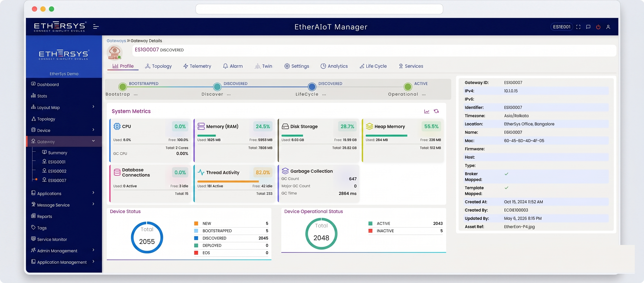Click the Dashboard sidebar icon
The width and height of the screenshot is (644, 283).
[33, 84]
